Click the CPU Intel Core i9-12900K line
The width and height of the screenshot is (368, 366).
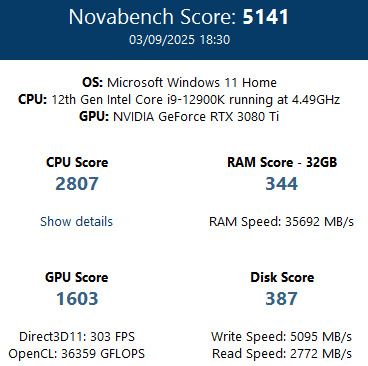(179, 99)
